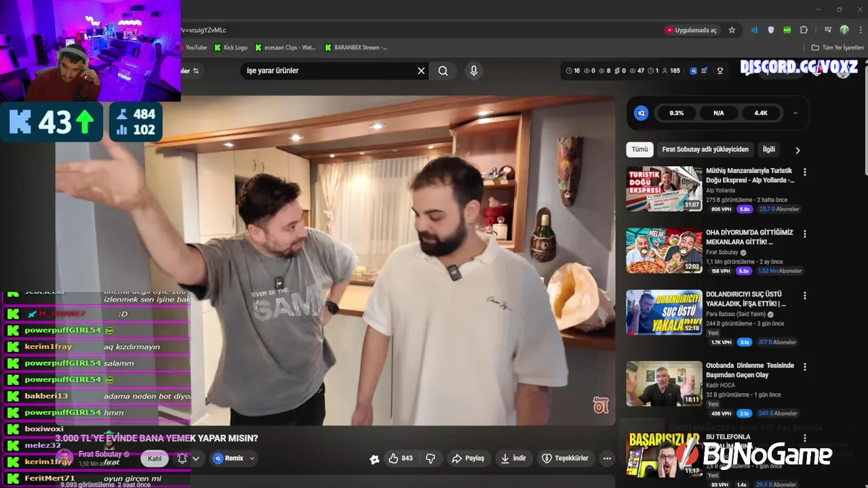Click the round IQ logo in score panel

[x=641, y=113]
